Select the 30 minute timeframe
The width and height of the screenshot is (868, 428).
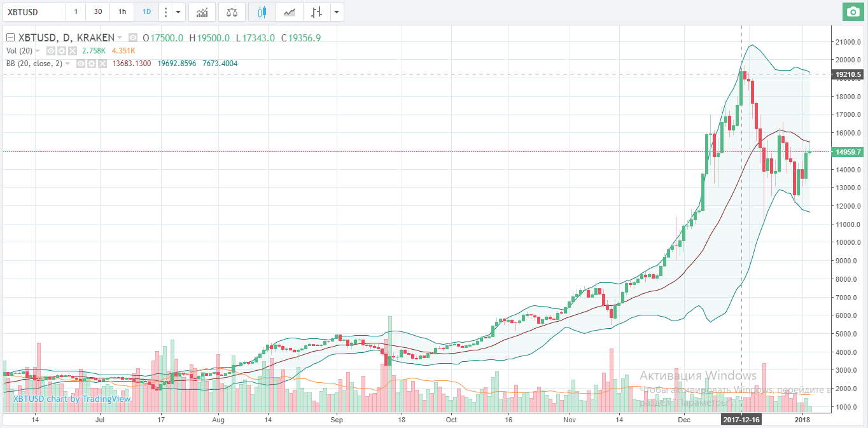click(x=97, y=12)
